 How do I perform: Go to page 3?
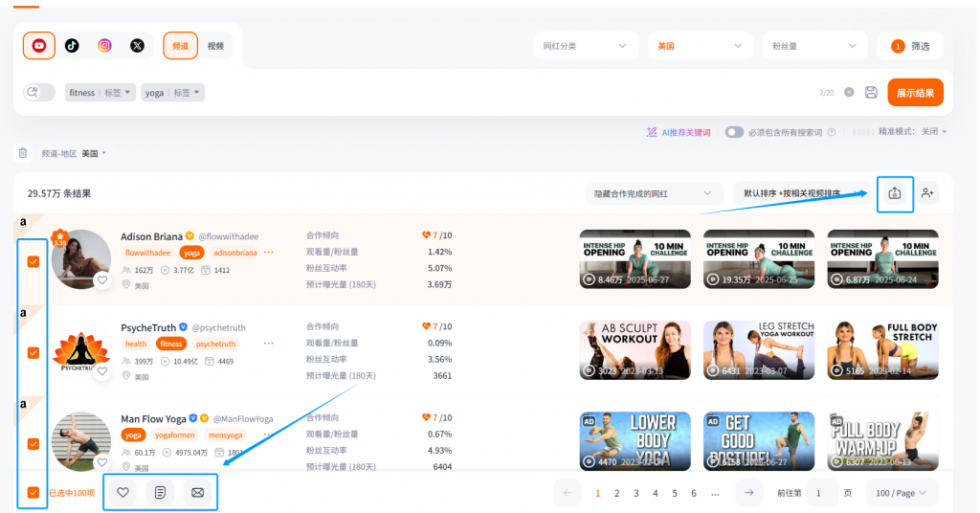coord(636,493)
